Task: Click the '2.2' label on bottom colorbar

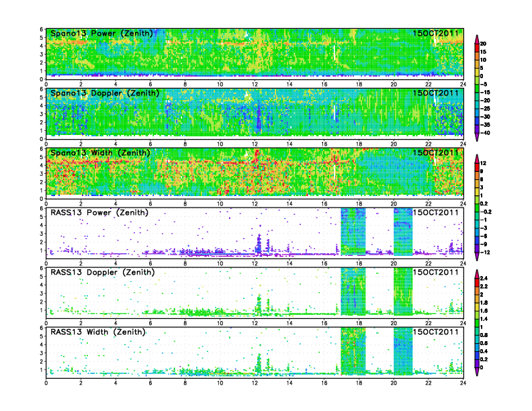Action: tap(484, 286)
